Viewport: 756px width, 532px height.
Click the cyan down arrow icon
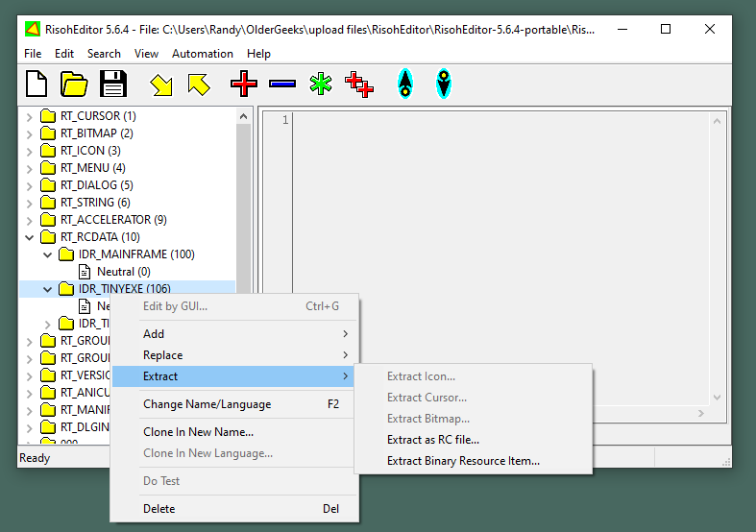444,84
